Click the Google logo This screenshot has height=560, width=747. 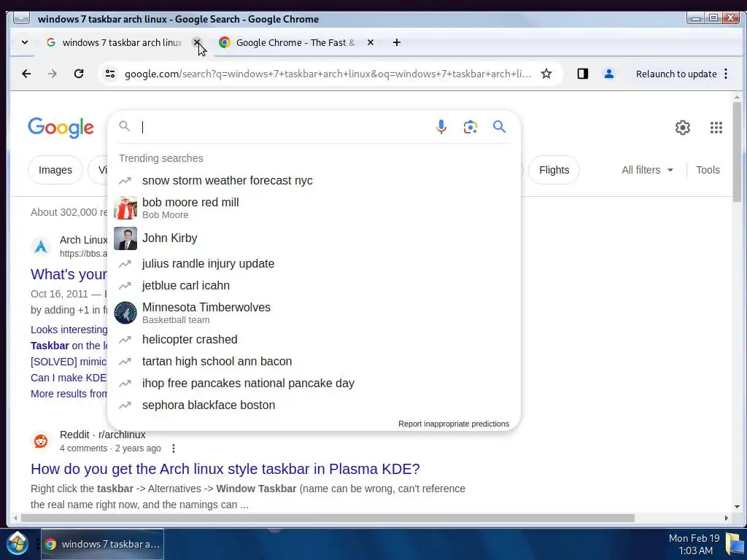pyautogui.click(x=61, y=128)
